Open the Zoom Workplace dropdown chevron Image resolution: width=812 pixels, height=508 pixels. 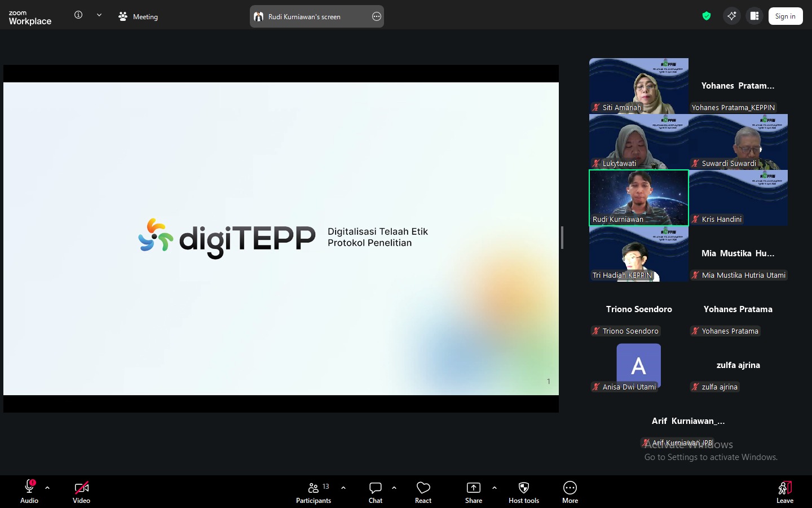(99, 15)
